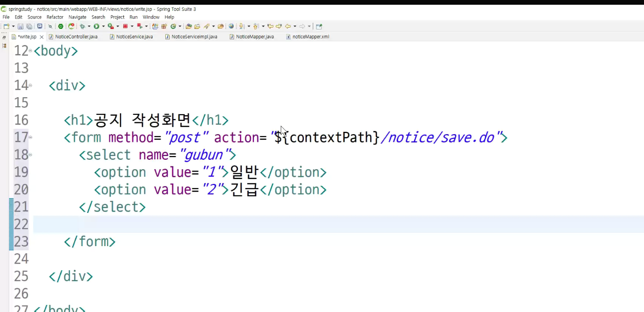644x312 pixels.
Task: Click the Save All toolbar icon
Action: click(29, 26)
